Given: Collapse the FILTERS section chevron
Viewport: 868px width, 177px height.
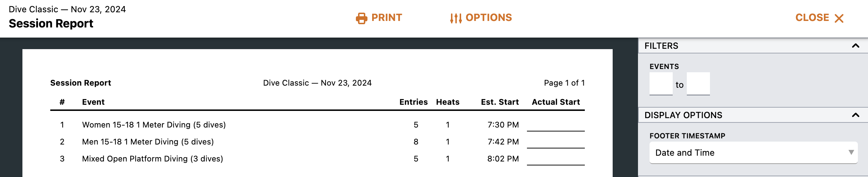Looking at the screenshot, I should pos(855,46).
